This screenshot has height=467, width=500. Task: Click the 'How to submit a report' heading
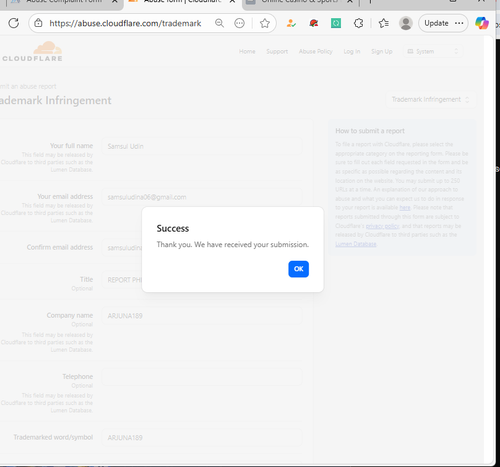(x=370, y=131)
